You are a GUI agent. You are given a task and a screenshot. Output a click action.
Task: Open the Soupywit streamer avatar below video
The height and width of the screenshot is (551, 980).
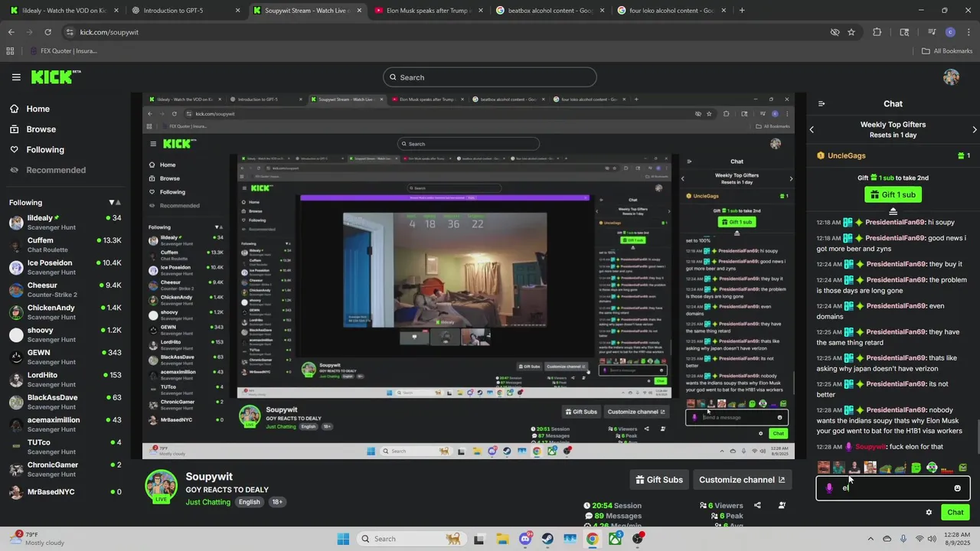[x=161, y=487]
